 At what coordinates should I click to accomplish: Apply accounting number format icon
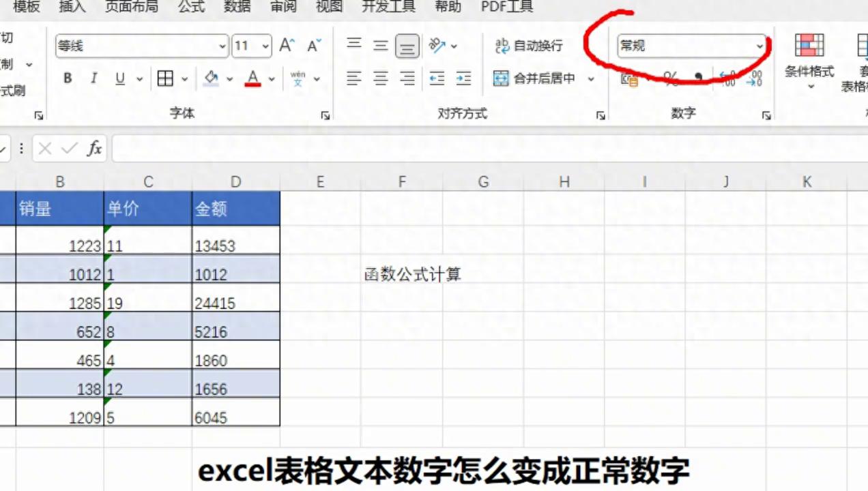point(629,79)
